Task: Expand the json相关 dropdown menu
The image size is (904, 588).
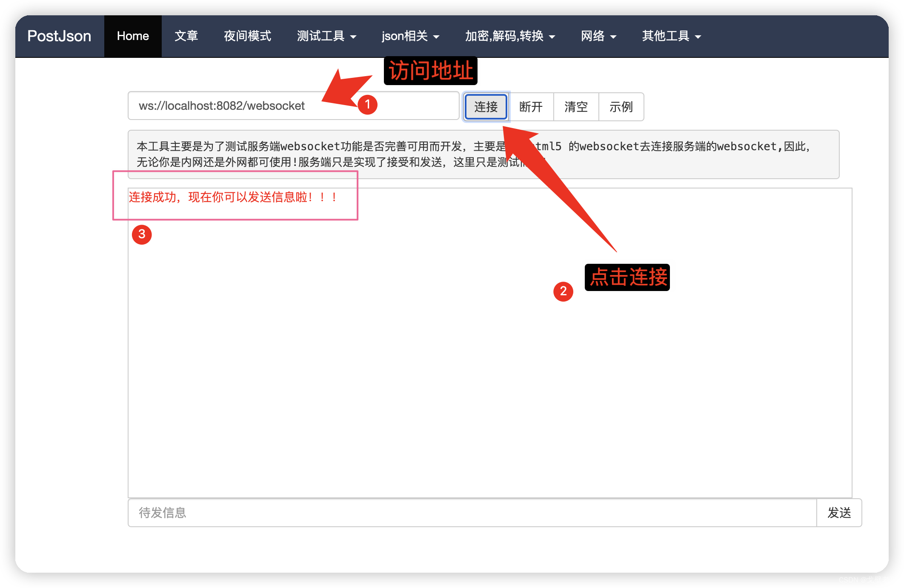Action: coord(410,36)
